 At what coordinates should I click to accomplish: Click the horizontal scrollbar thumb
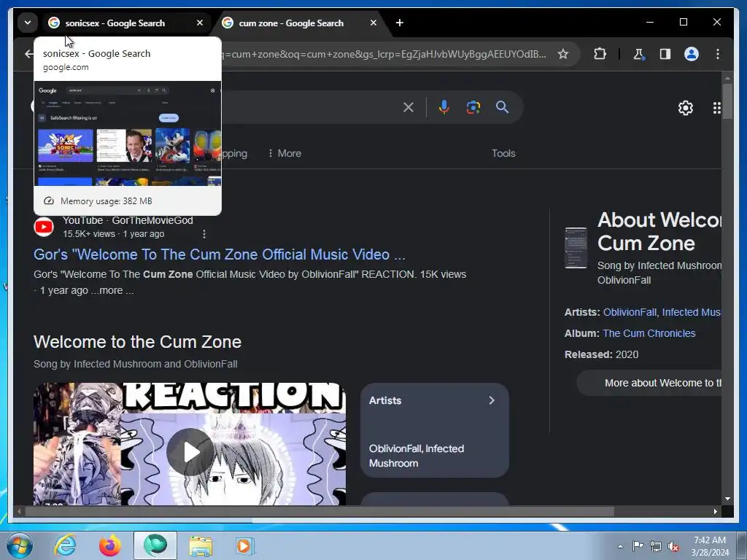pyautogui.click(x=320, y=511)
